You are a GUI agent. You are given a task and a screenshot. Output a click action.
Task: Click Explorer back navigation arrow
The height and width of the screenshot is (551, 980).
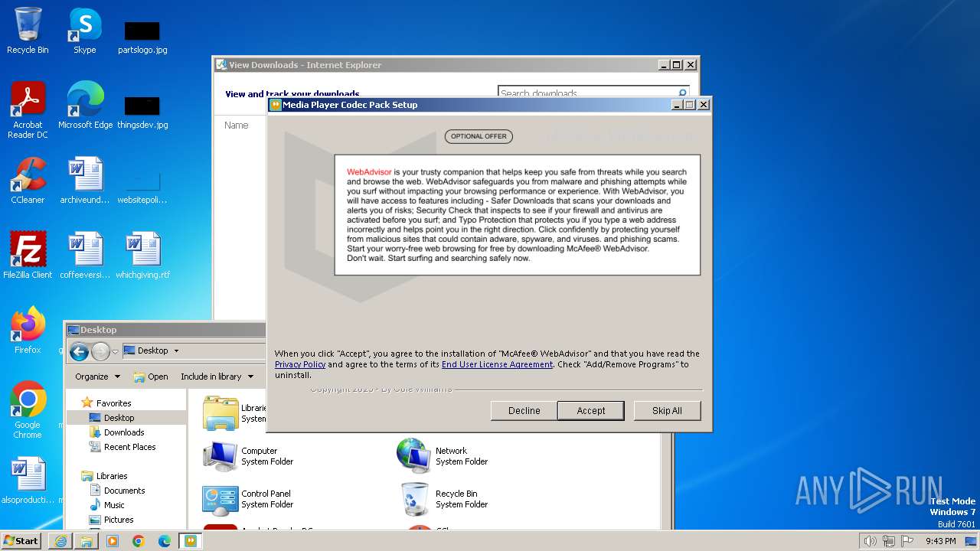pos(79,351)
